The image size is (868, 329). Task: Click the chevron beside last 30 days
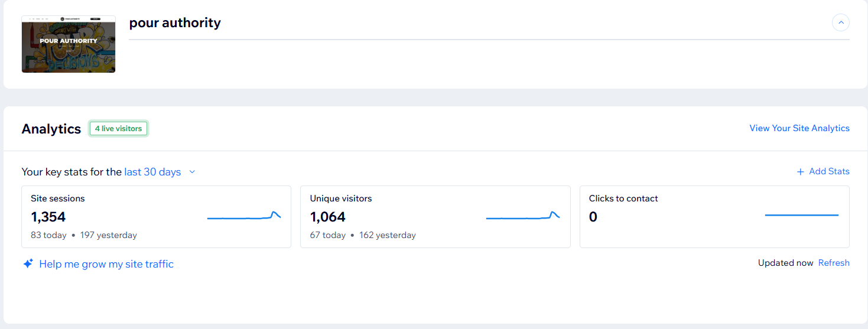[192, 172]
